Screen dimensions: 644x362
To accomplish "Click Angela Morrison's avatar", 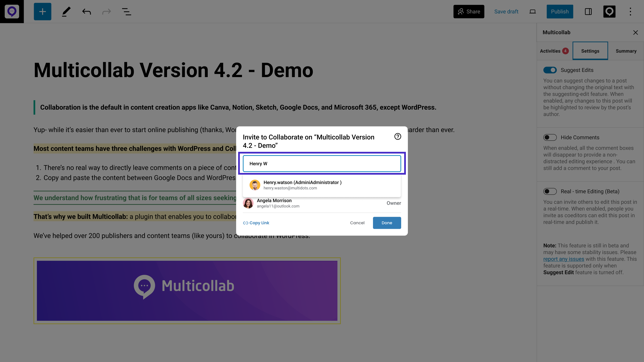I will pos(248,203).
